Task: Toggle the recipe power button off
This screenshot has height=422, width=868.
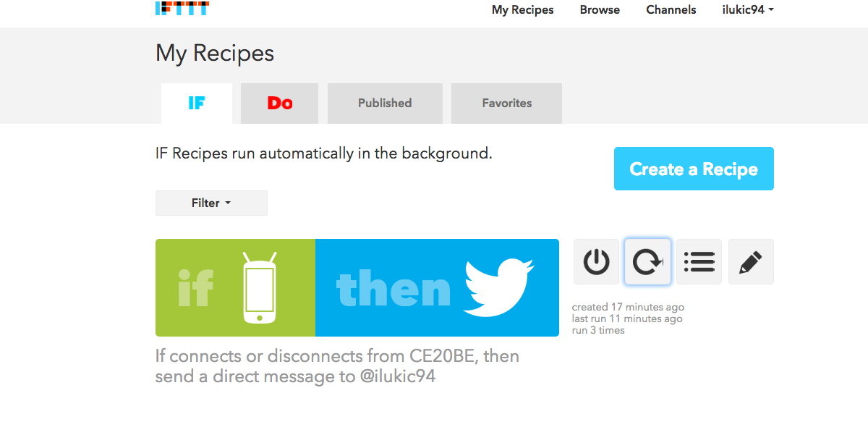Action: (x=596, y=261)
